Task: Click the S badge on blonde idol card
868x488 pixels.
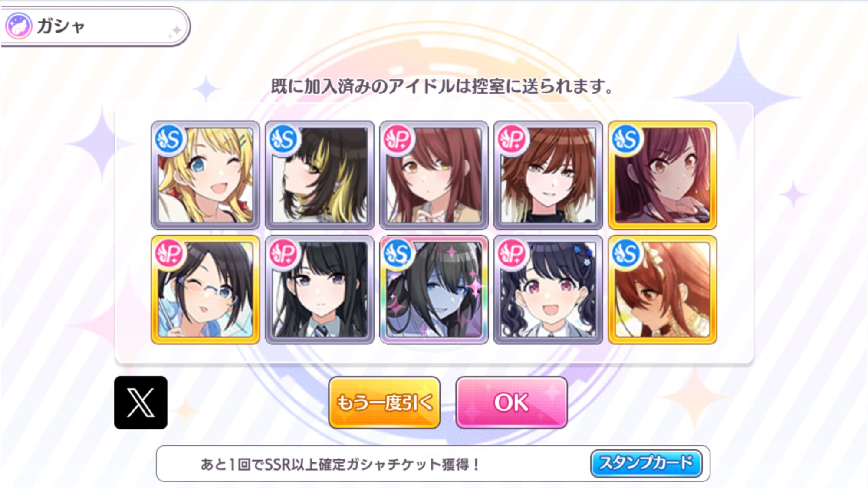Action: click(169, 139)
